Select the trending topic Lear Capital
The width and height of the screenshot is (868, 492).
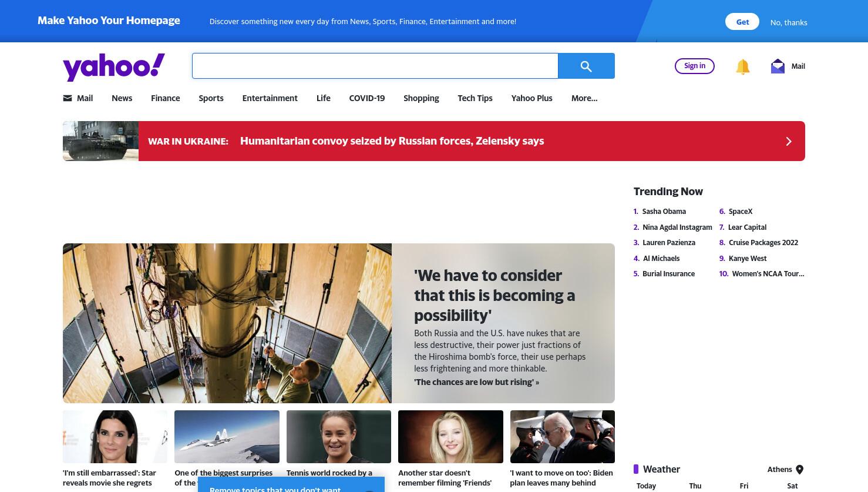point(747,227)
